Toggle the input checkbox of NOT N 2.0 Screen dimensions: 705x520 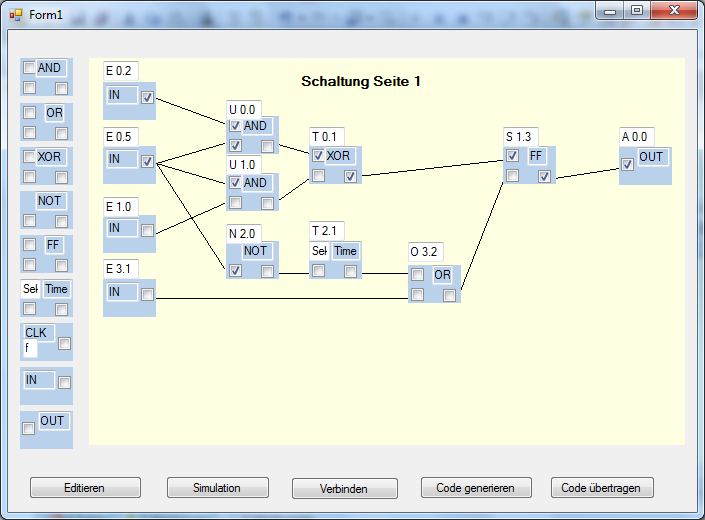235,271
